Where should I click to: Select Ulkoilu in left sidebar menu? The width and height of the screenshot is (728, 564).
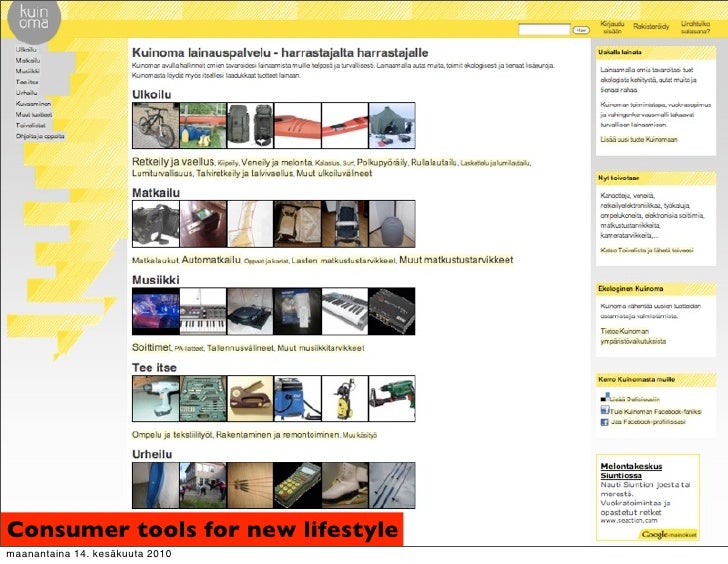click(26, 49)
